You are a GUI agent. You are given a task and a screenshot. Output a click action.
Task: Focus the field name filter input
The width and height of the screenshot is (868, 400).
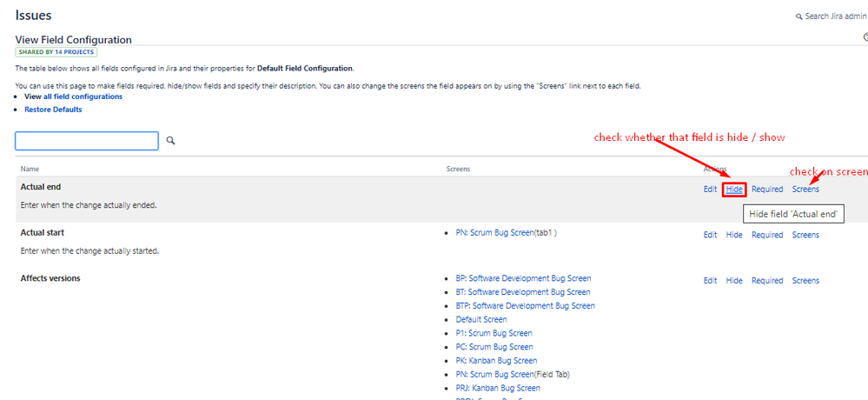point(87,141)
